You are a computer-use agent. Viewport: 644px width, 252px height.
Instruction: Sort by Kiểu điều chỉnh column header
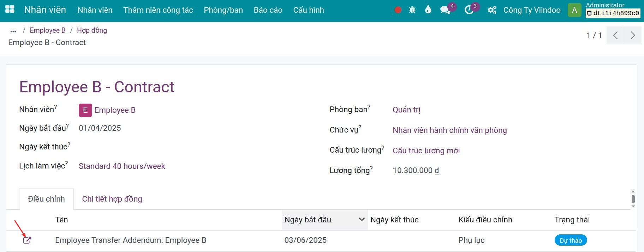(485, 220)
